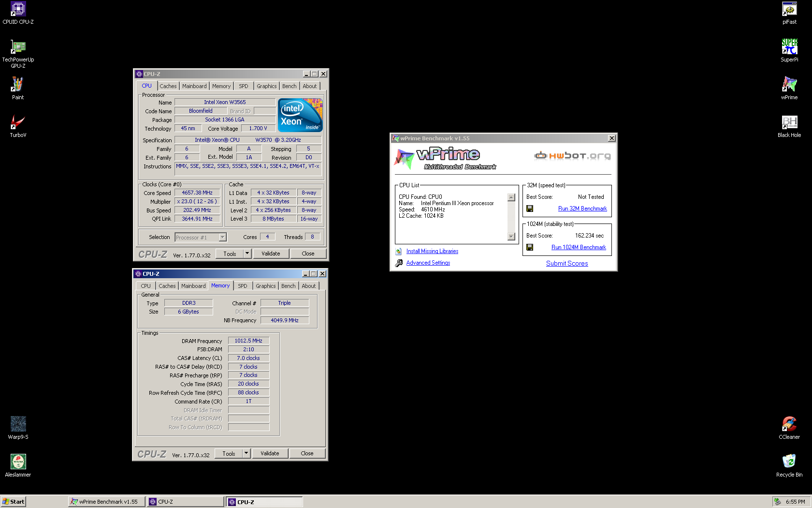Click the taskbar clock showing 6:55 PM
Image resolution: width=812 pixels, height=508 pixels.
click(795, 502)
